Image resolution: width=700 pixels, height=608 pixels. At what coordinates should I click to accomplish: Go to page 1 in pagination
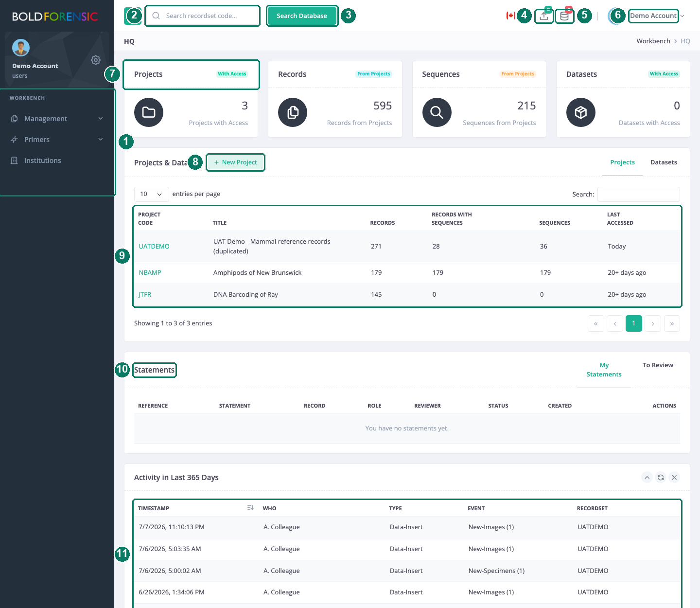point(634,323)
